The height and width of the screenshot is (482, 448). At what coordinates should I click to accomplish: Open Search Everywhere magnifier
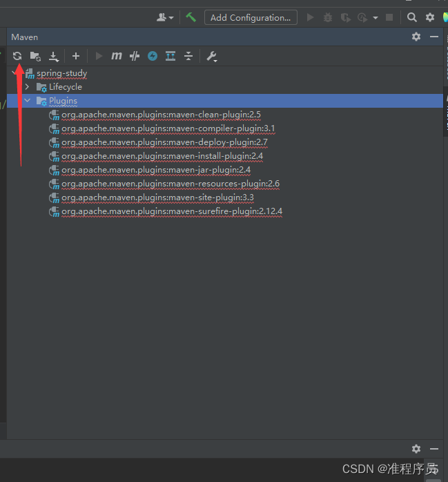[x=411, y=17]
